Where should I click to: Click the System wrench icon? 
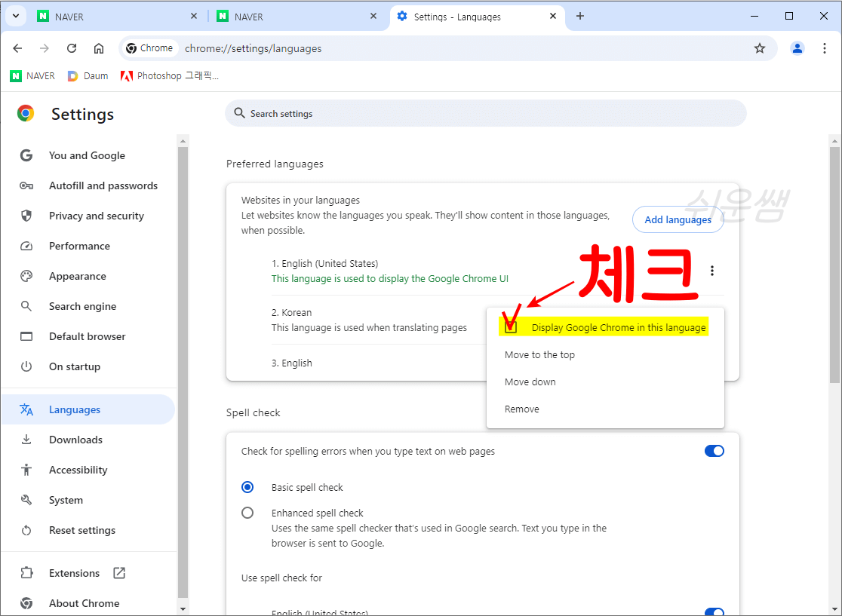pyautogui.click(x=26, y=500)
